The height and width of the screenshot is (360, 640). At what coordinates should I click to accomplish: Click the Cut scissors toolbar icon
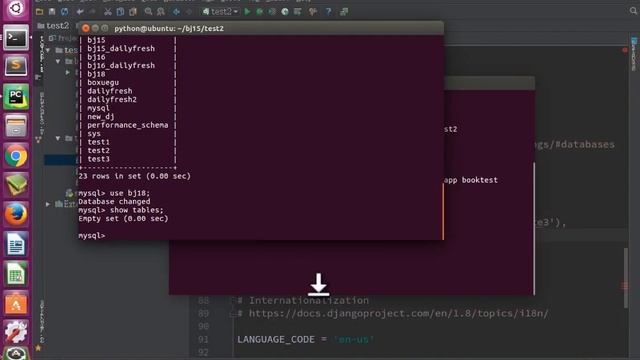coord(108,12)
